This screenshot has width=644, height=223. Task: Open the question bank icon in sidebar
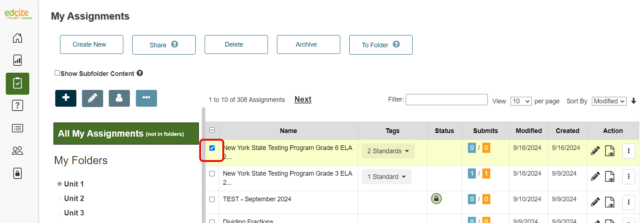click(x=17, y=106)
